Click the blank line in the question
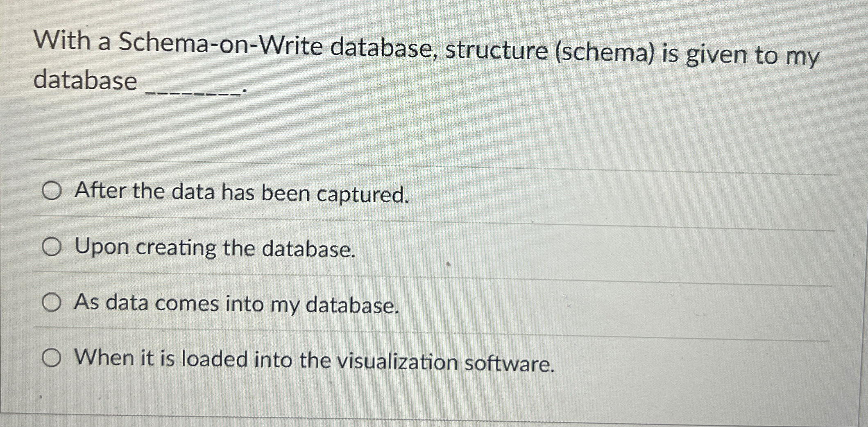This screenshot has width=868, height=427. pyautogui.click(x=193, y=88)
